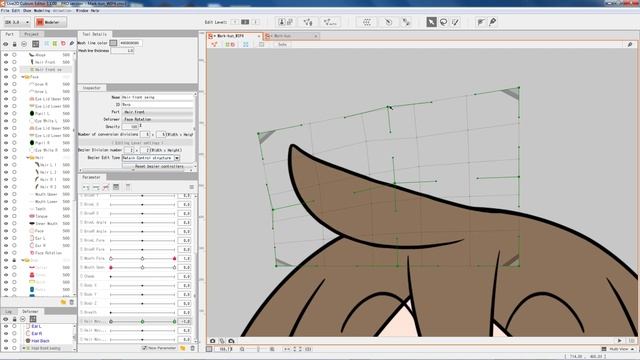Click the flag icon in top toolbar

[x=481, y=22]
